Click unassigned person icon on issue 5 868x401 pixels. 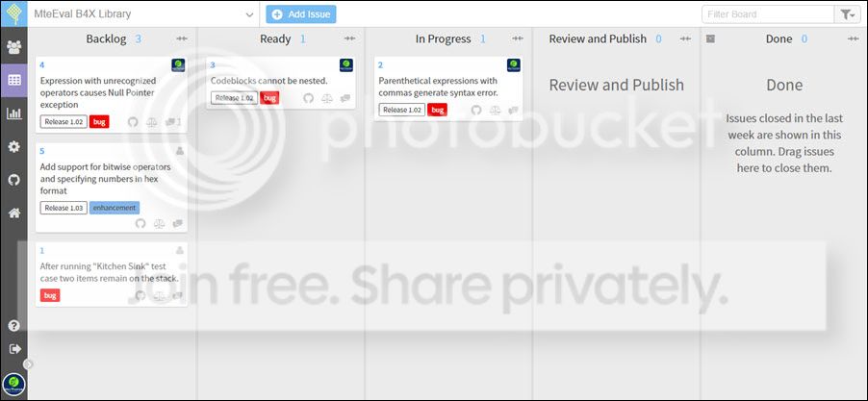point(179,151)
